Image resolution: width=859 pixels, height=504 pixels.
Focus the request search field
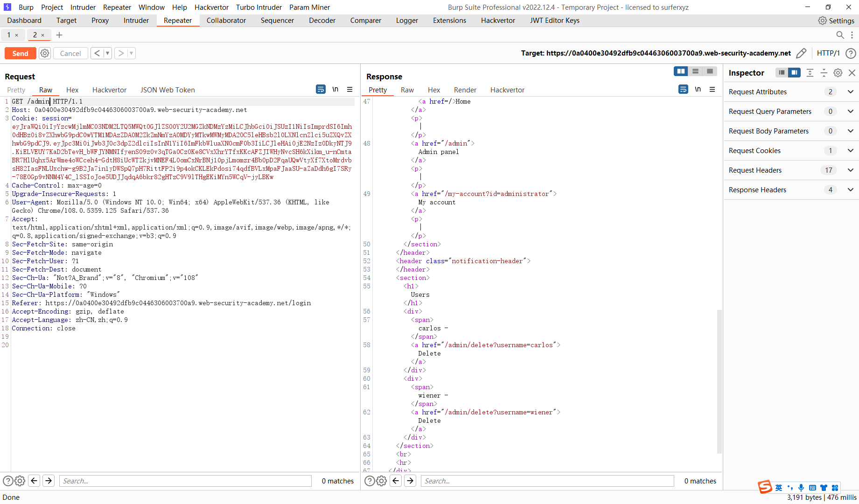coord(185,481)
